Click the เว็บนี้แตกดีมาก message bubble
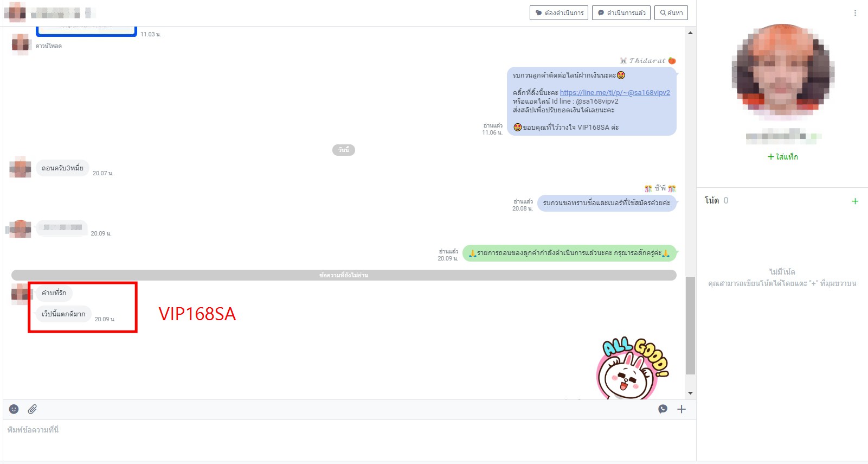The image size is (868, 464). pyautogui.click(x=63, y=314)
